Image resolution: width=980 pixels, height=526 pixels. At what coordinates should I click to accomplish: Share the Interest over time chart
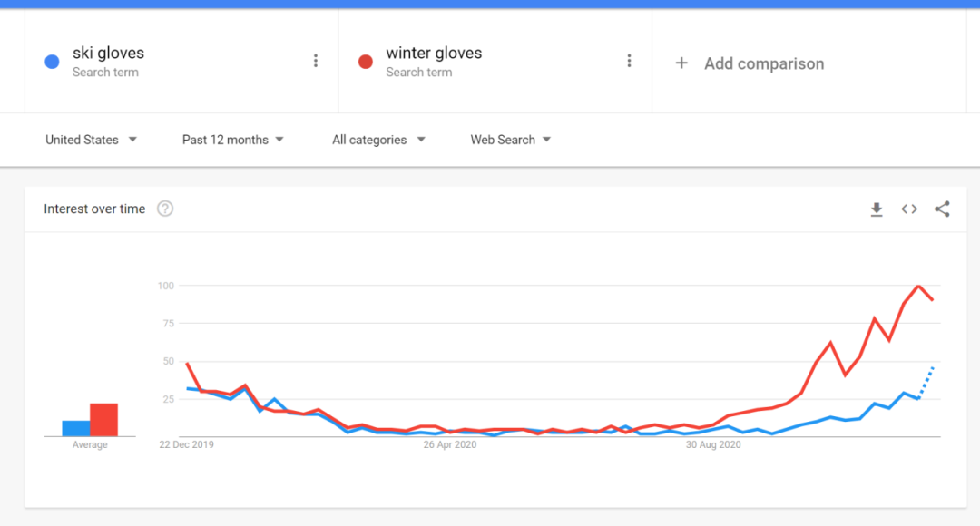tap(942, 209)
